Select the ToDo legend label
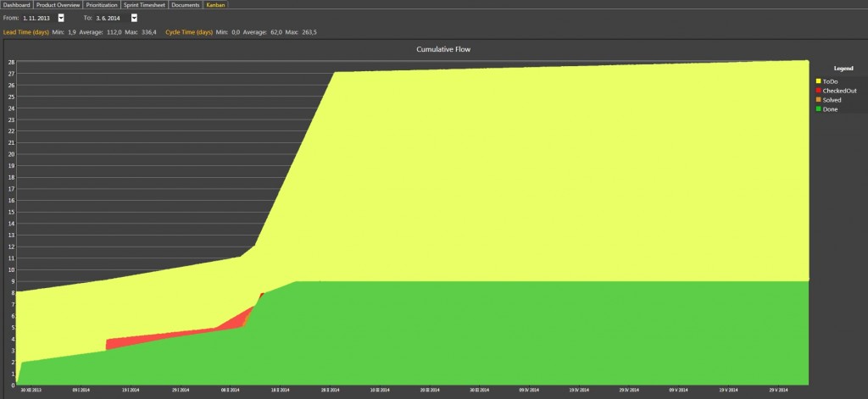The height and width of the screenshot is (399, 868). tap(830, 81)
